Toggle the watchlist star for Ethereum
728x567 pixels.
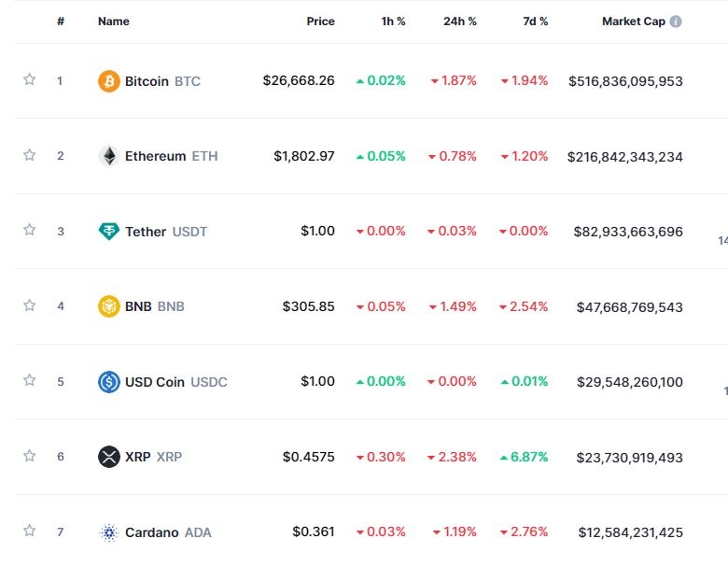29,155
